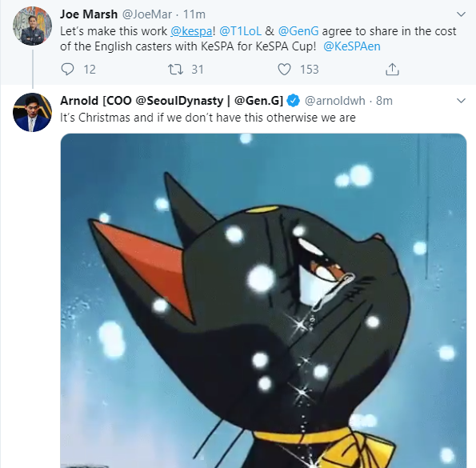Like Joe Marsh's tweet with the heart icon
476x468 pixels.
(284, 69)
